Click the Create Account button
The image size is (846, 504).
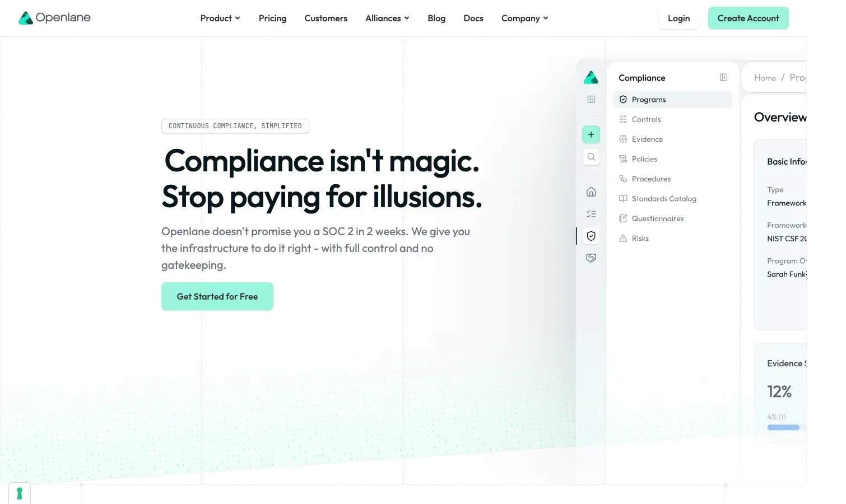coord(748,18)
